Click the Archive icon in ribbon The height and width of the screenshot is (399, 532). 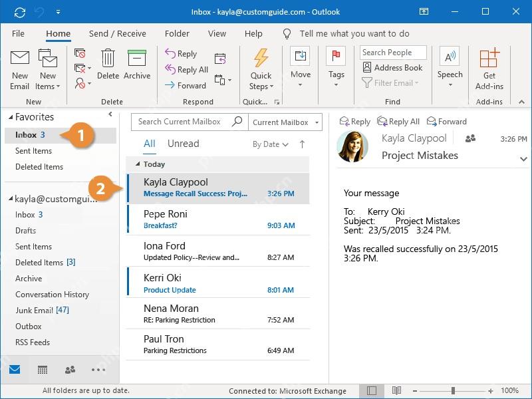(137, 58)
